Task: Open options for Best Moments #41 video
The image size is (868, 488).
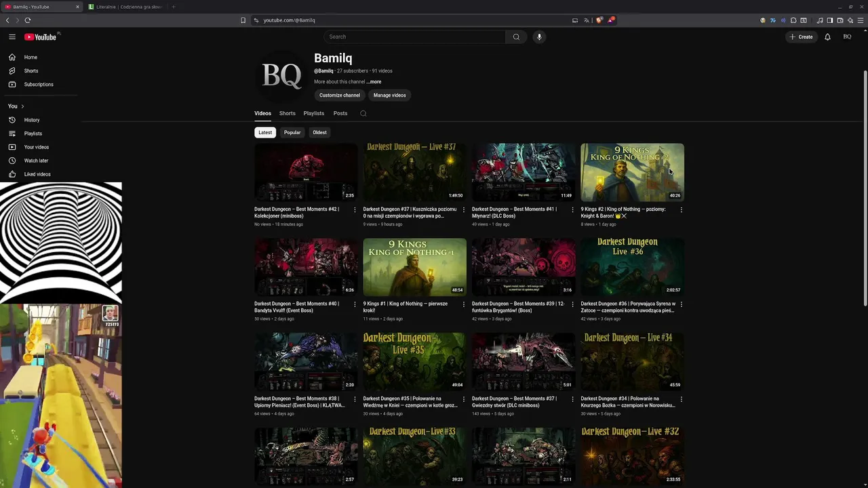Action: [x=572, y=209]
